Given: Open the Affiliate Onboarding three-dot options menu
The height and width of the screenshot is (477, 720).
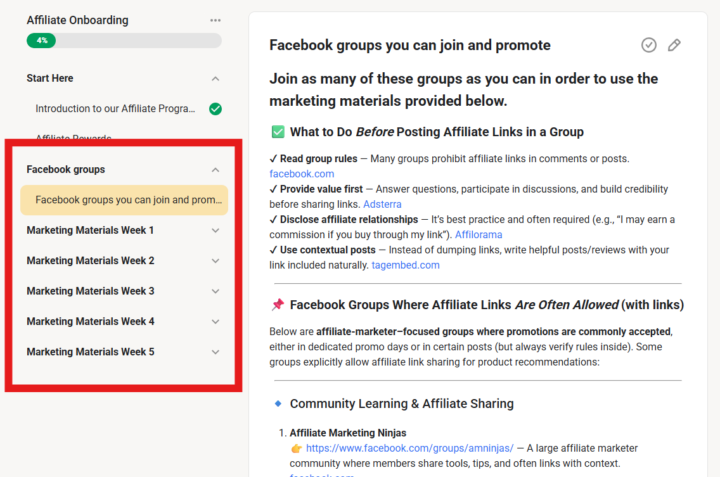Looking at the screenshot, I should click(215, 20).
